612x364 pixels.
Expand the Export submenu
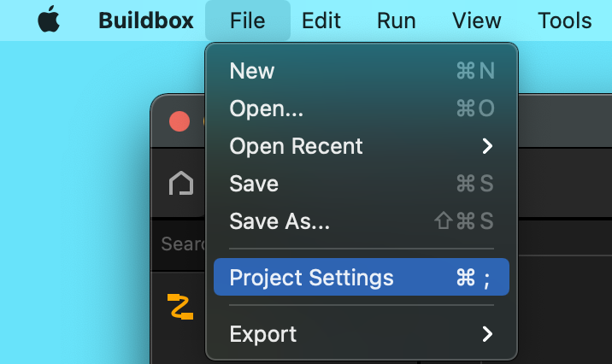pyautogui.click(x=362, y=334)
